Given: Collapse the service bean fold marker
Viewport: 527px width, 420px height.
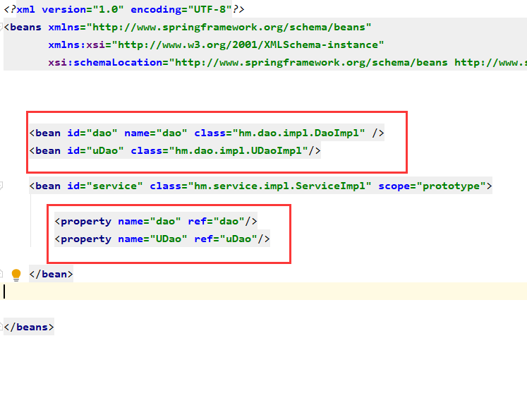Looking at the screenshot, I should pyautogui.click(x=1, y=185).
